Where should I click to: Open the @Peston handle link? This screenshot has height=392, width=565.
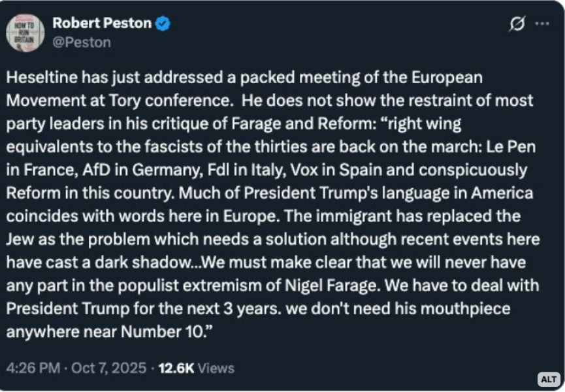point(82,42)
